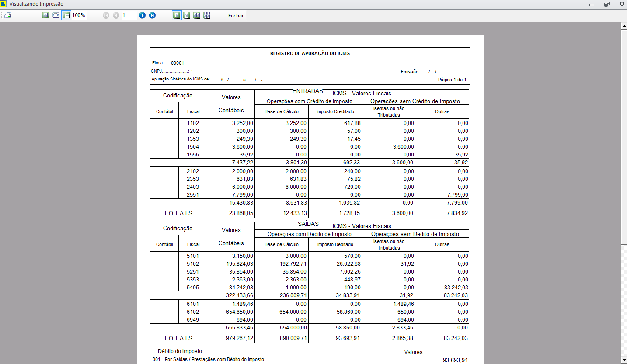This screenshot has height=364, width=627.
Task: Click Firma 00001 text
Action: 168,63
